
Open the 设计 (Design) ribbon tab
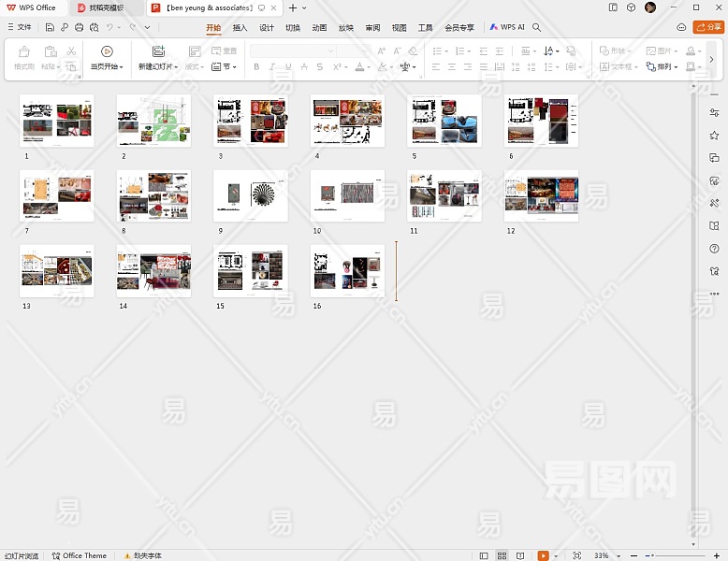click(x=267, y=28)
